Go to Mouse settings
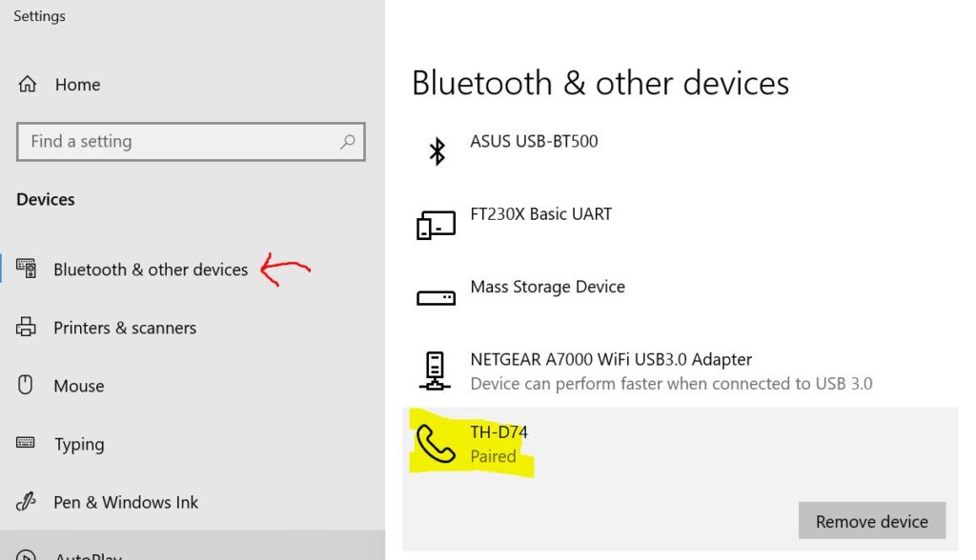 pos(79,386)
